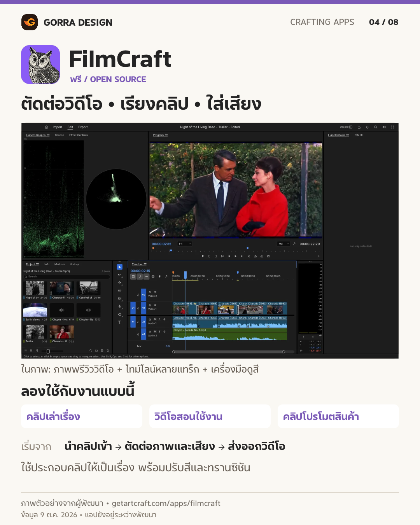420x525 pixels.
Task: Mute the Audio 2 track
Action: click(155, 332)
